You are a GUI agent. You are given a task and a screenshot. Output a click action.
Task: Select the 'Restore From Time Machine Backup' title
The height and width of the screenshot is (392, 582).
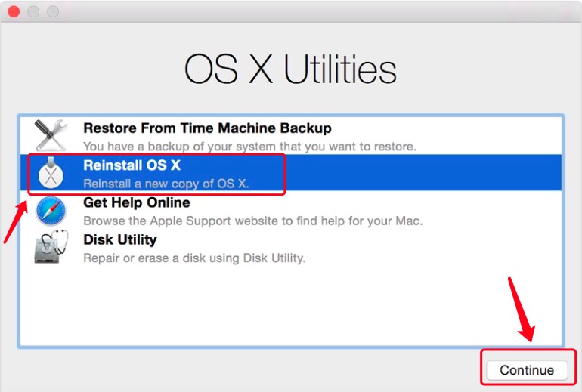pyautogui.click(x=207, y=128)
